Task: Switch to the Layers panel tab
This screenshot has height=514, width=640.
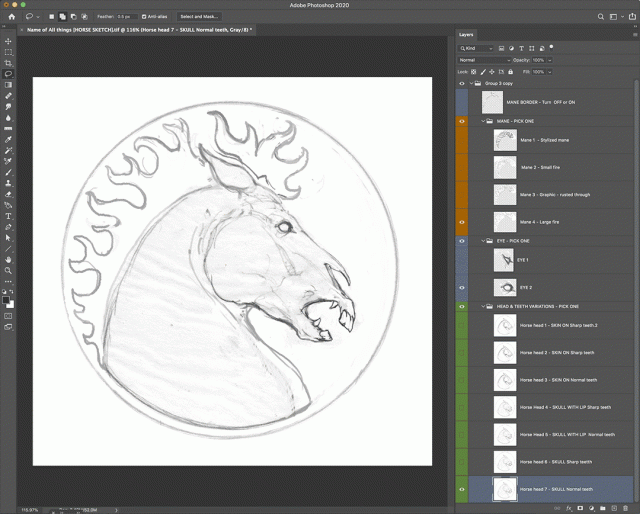Action: pyautogui.click(x=466, y=34)
